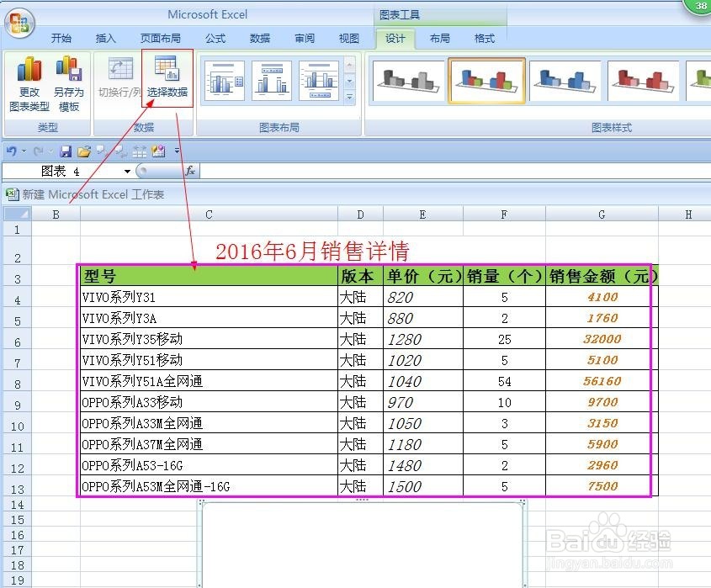This screenshot has height=588, width=711.
Task: Click the Select All corner cell
Action: 17,214
